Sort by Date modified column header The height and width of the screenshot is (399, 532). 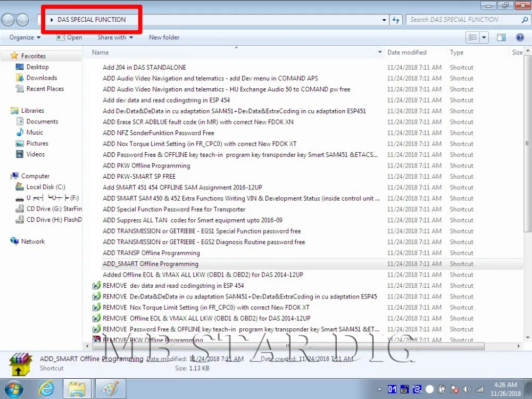point(407,52)
